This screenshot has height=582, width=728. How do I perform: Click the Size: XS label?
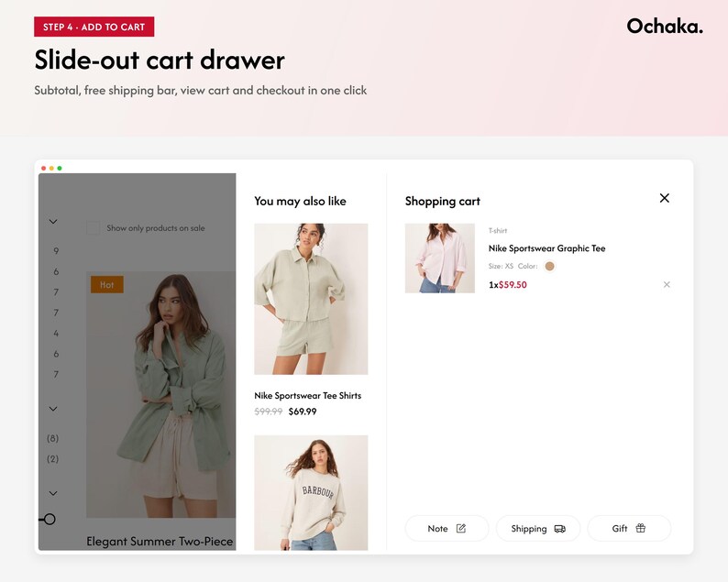click(501, 266)
